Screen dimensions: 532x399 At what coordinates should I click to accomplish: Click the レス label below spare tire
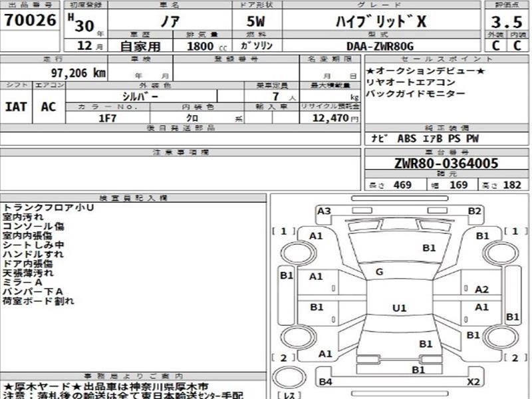(289, 395)
